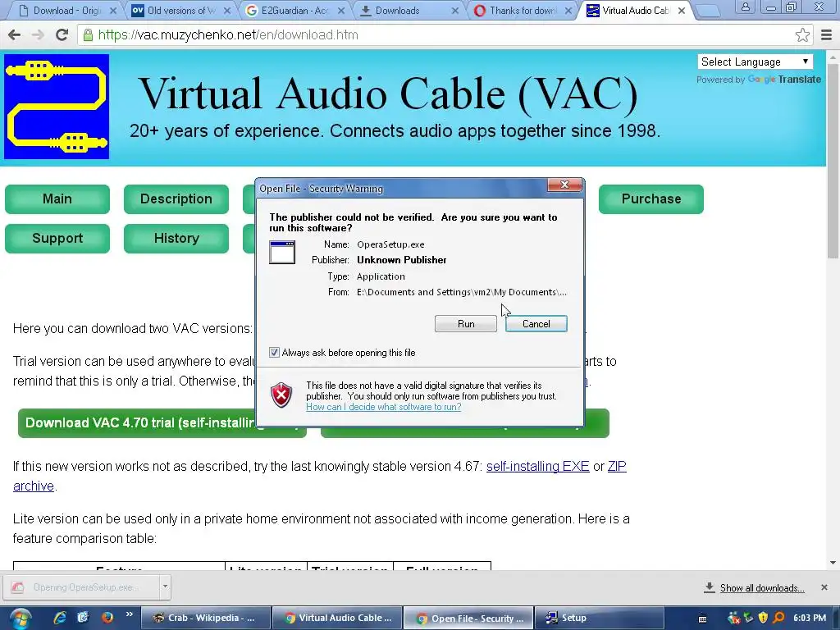Click the scrollbar down arrow
Image resolution: width=840 pixels, height=630 pixels.
pyautogui.click(x=833, y=563)
